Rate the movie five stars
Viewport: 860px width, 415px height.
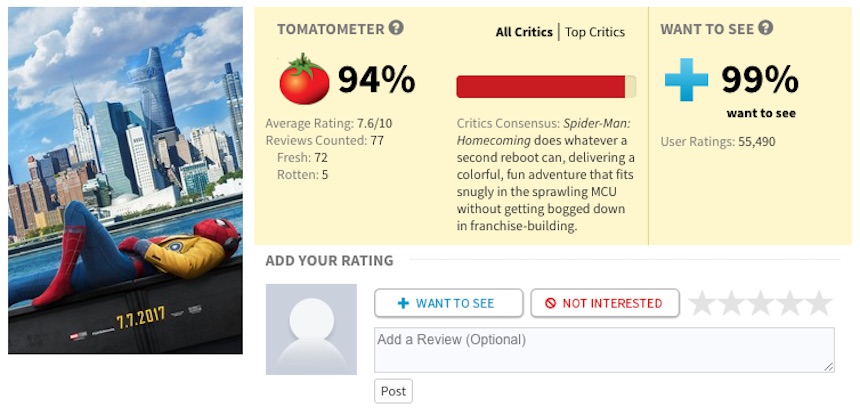819,303
